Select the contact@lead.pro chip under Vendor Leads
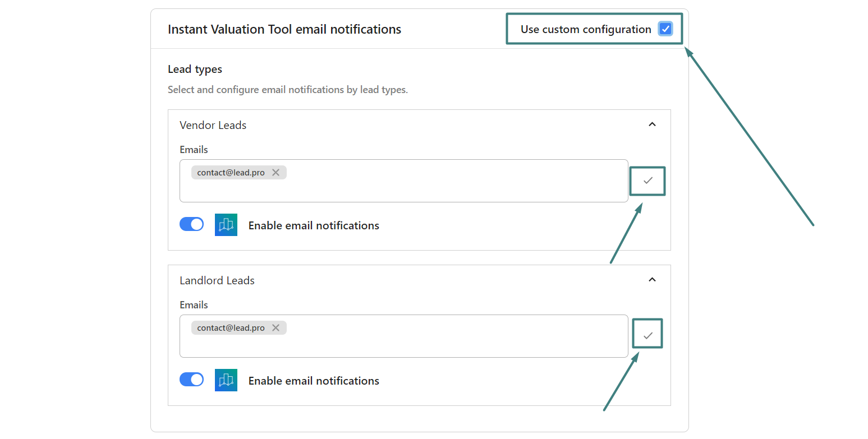The width and height of the screenshot is (868, 439). [231, 173]
